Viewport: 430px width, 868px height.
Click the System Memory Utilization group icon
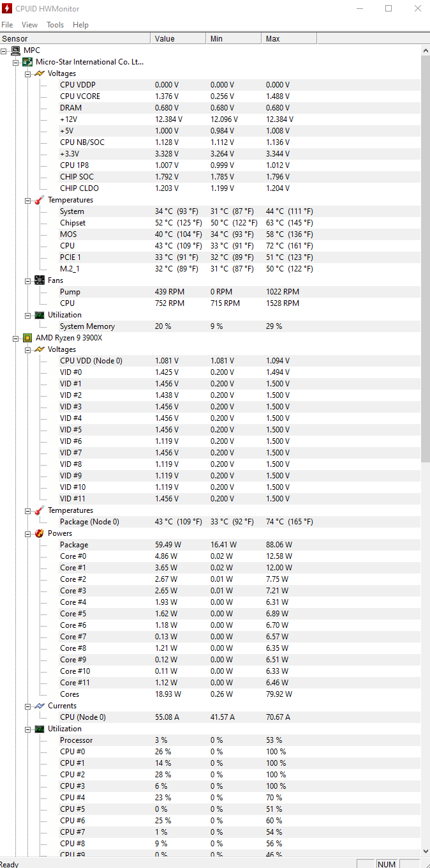point(40,315)
